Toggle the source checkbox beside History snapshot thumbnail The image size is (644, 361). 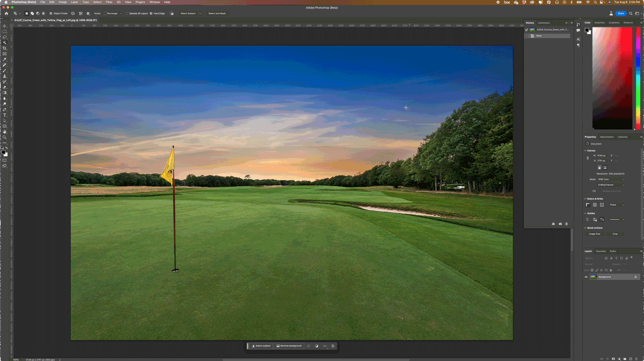pos(527,30)
